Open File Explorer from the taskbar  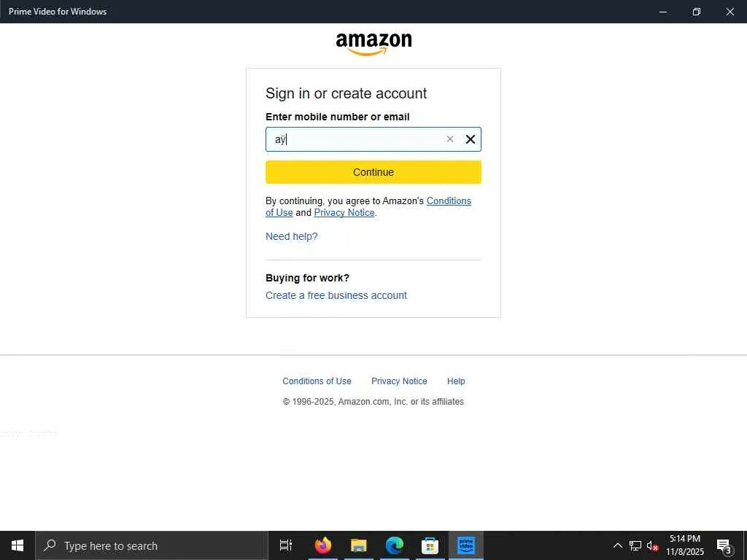point(359,545)
